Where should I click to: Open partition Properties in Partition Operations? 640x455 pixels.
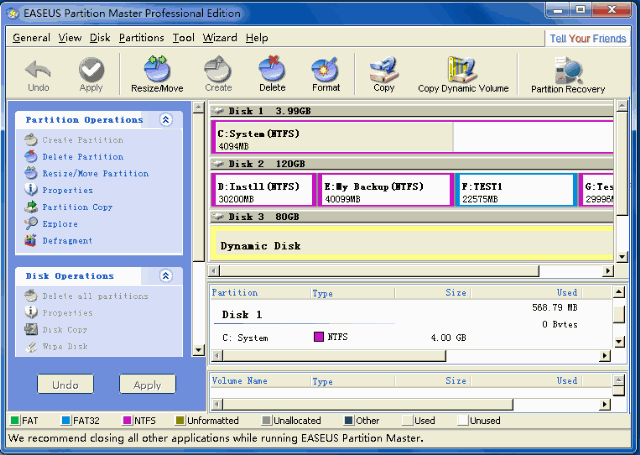pos(59,190)
